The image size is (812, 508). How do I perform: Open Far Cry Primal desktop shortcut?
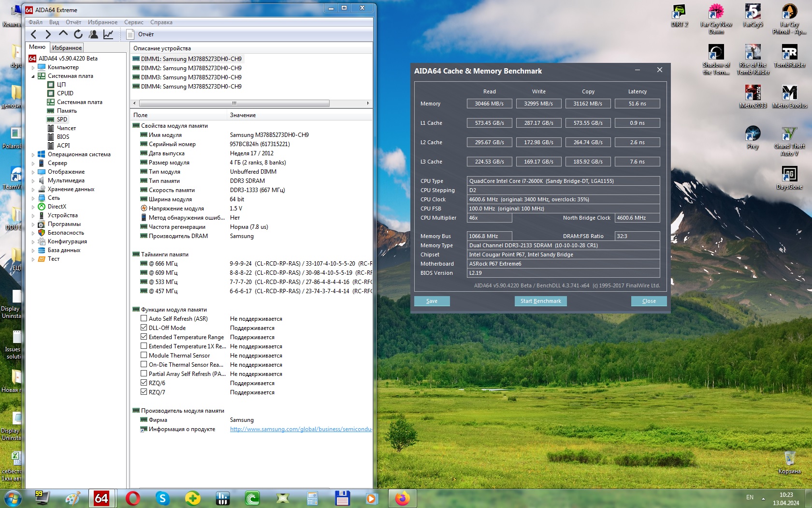[789, 19]
